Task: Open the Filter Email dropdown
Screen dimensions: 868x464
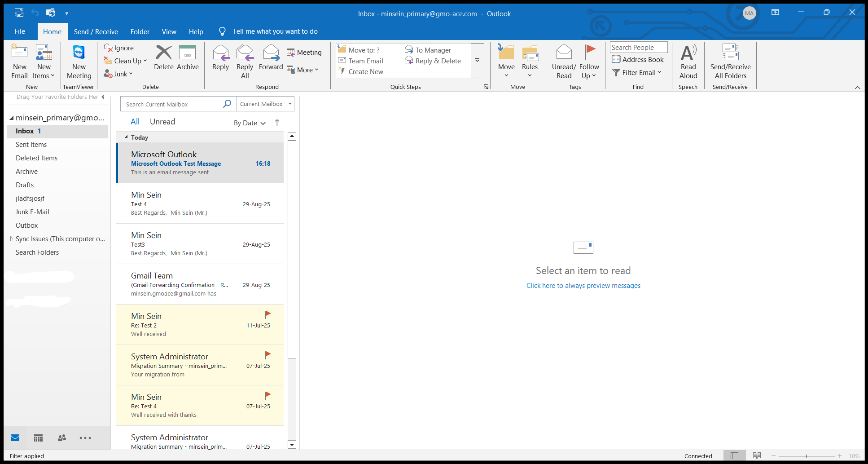Action: pos(637,72)
